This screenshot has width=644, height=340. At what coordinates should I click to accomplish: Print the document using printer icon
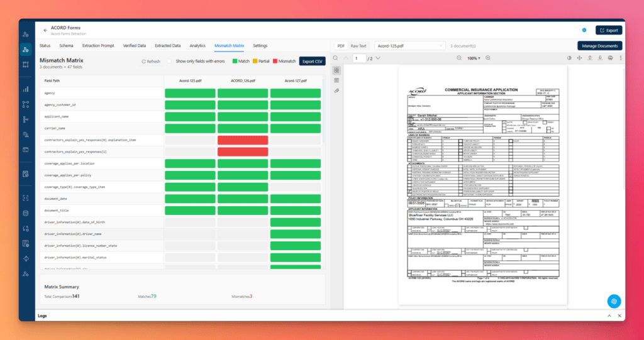610,58
